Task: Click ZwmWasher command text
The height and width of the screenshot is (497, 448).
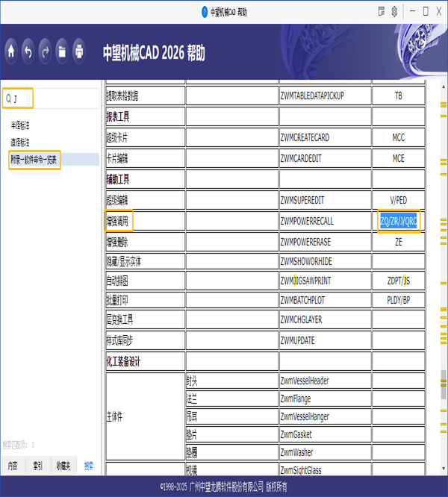Action: click(x=296, y=452)
